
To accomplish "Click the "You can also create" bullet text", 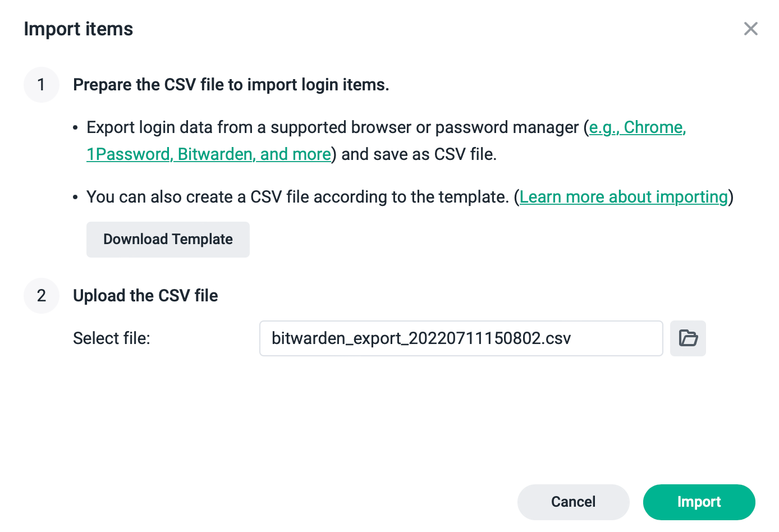I will pos(297,197).
